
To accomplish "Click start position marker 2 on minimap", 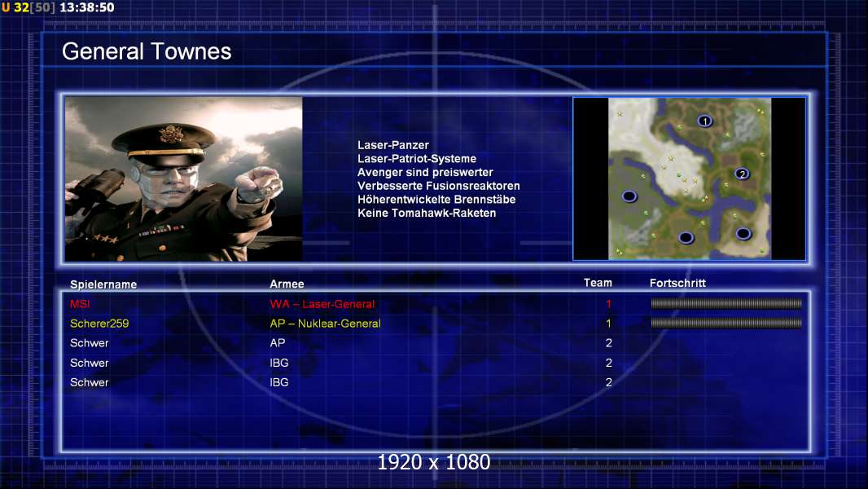I will [742, 174].
